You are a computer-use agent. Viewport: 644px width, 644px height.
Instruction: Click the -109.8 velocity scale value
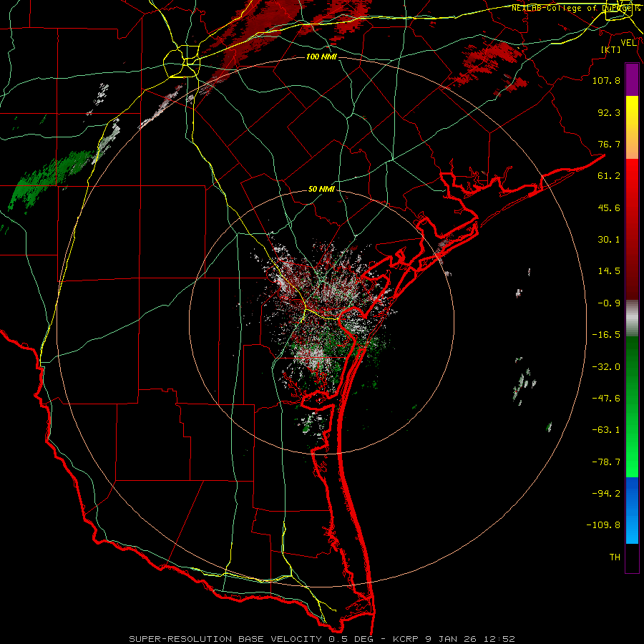pos(603,525)
